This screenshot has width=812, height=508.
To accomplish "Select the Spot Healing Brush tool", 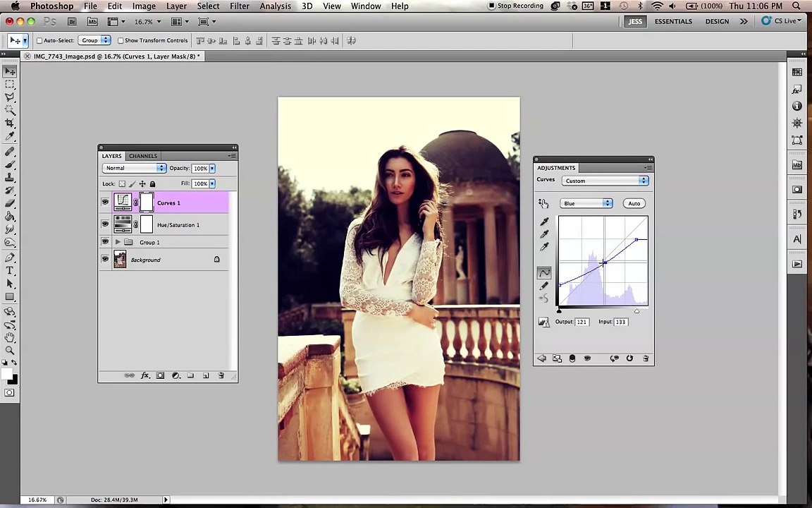I will (x=10, y=152).
